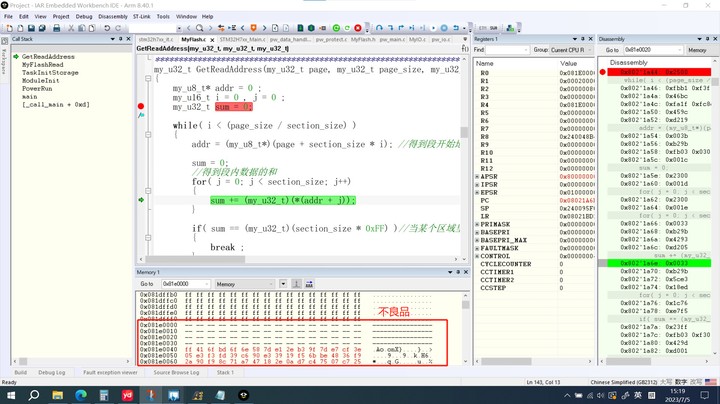
Task: Open the Disassembly menu
Action: point(112,17)
